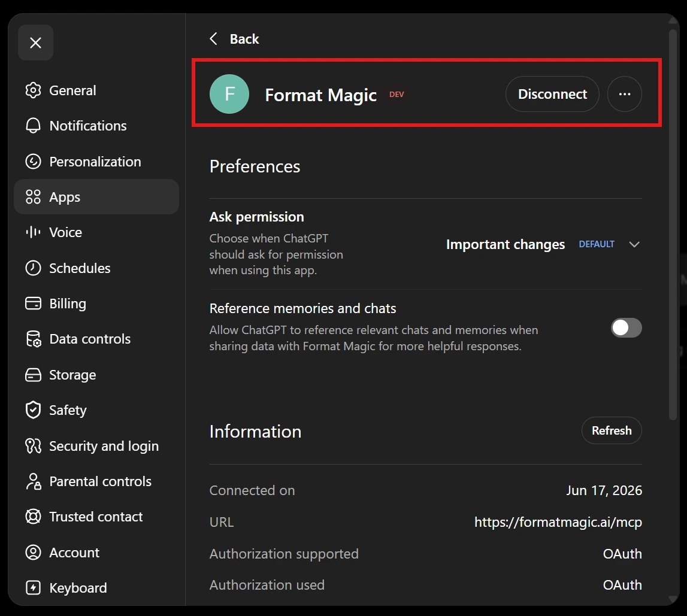Refresh the app information
This screenshot has width=687, height=616.
coord(612,430)
